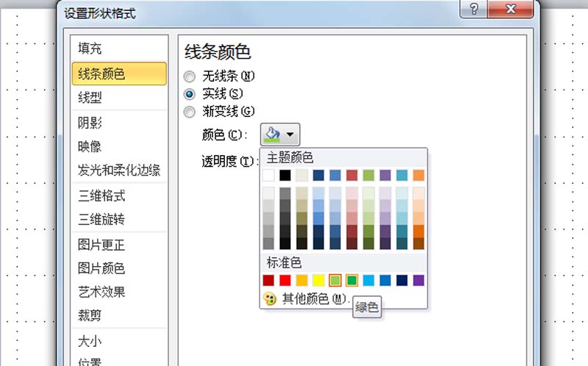Choose standard color yellow

[x=318, y=280]
